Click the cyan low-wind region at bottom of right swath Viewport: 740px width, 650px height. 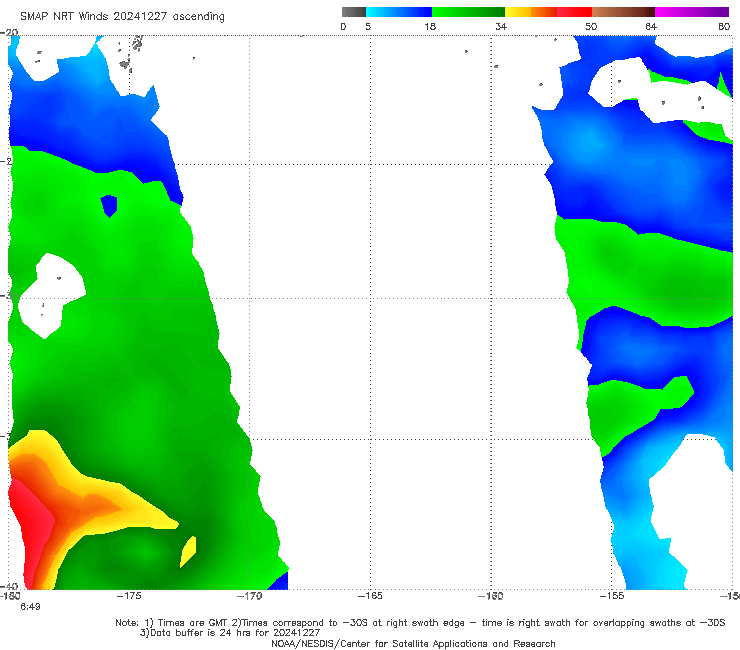tap(654, 562)
